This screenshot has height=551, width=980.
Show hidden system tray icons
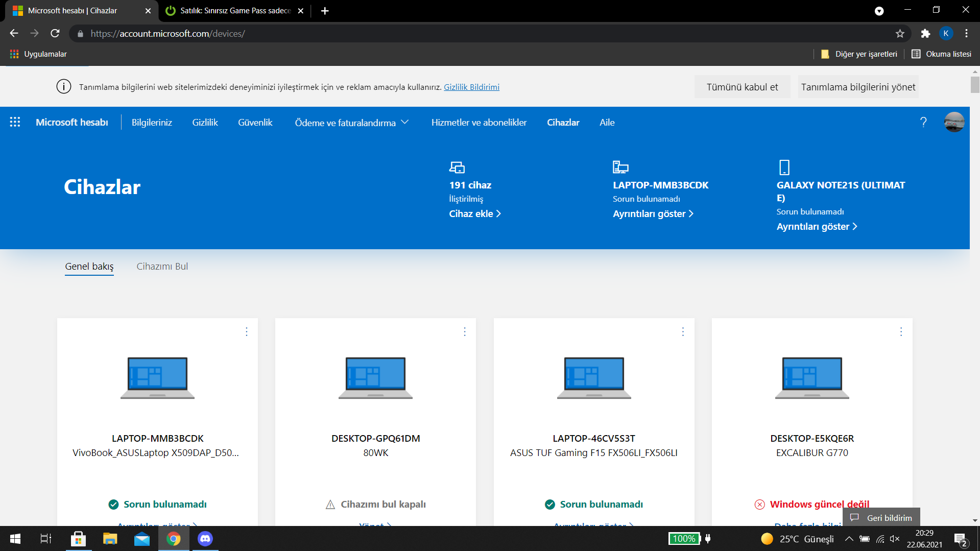point(849,539)
